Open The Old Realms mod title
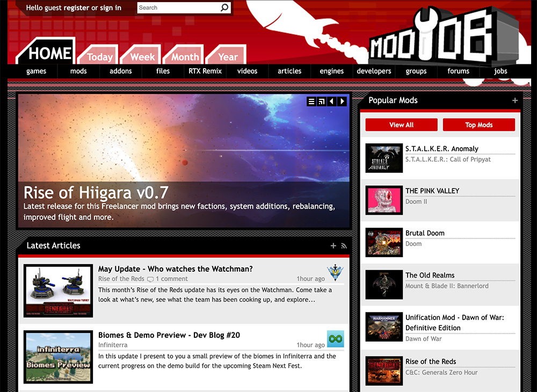This screenshot has height=392, width=537. [x=430, y=275]
